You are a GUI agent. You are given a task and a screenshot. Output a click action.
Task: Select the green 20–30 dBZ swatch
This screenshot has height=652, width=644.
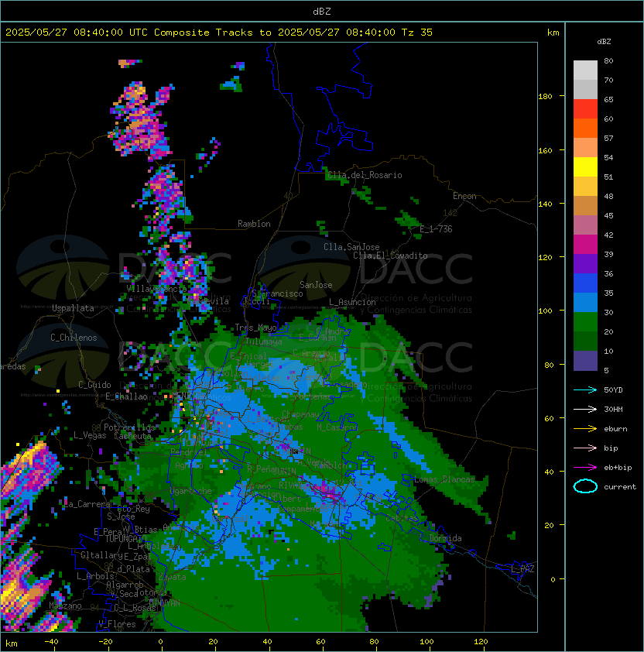[x=585, y=322]
